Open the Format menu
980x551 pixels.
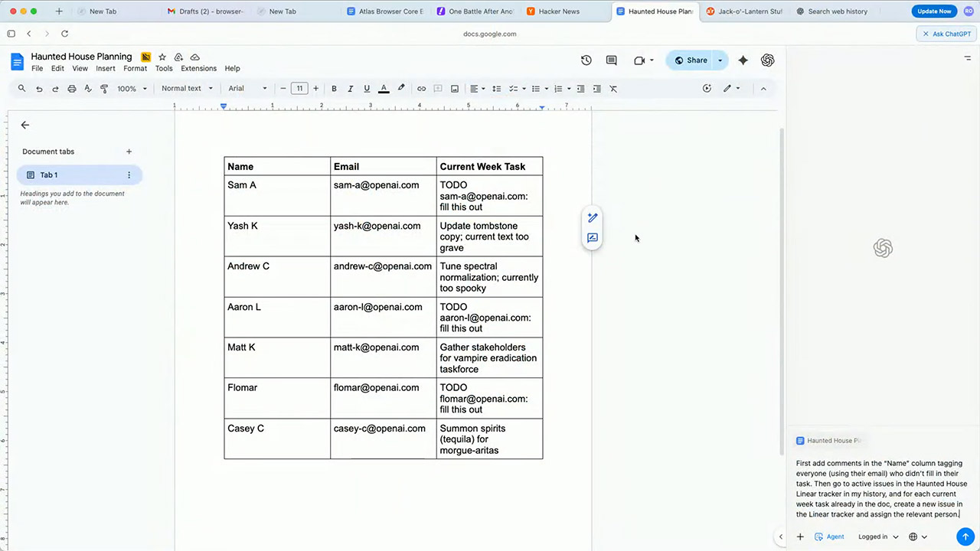135,68
